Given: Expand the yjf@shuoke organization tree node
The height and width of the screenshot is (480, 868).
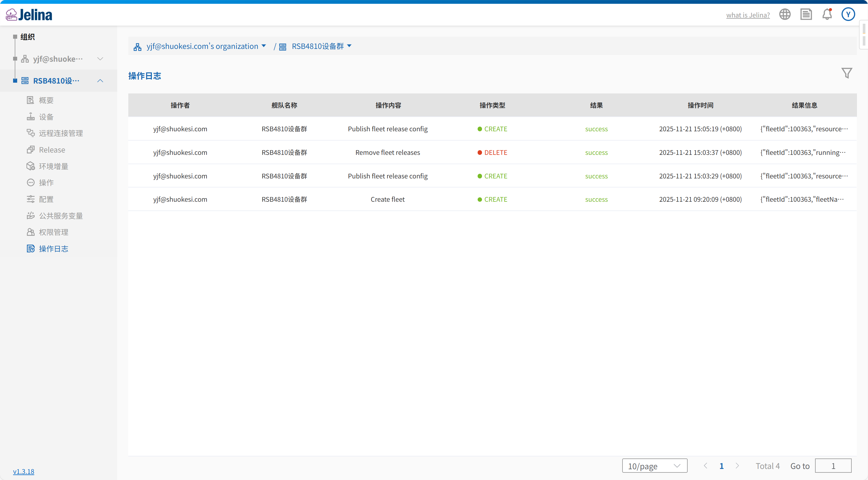Looking at the screenshot, I should point(100,59).
